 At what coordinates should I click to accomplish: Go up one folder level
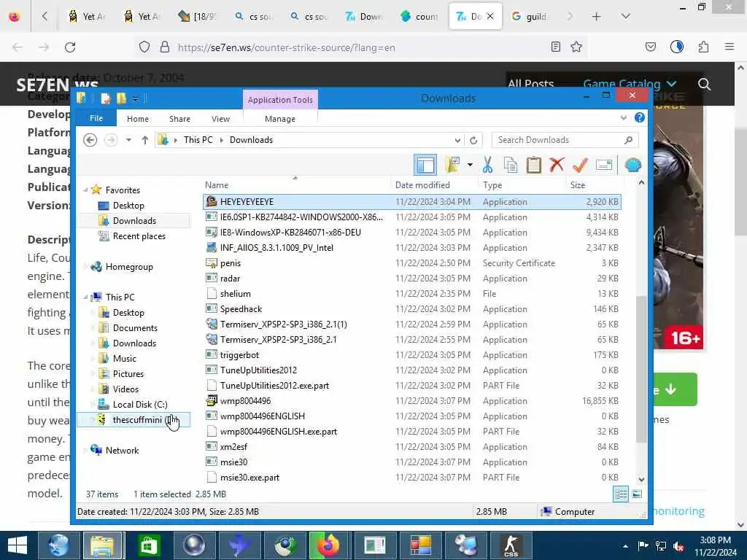(145, 140)
